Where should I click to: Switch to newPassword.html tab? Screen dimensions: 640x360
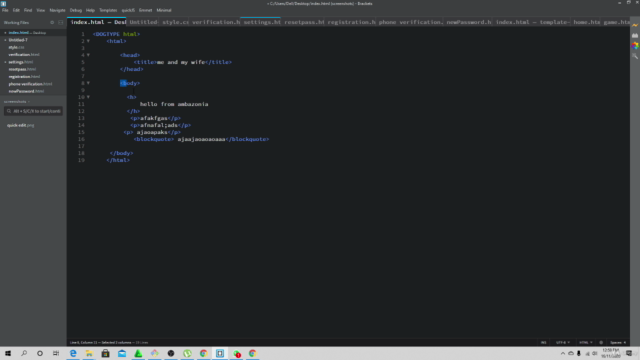coord(469,22)
